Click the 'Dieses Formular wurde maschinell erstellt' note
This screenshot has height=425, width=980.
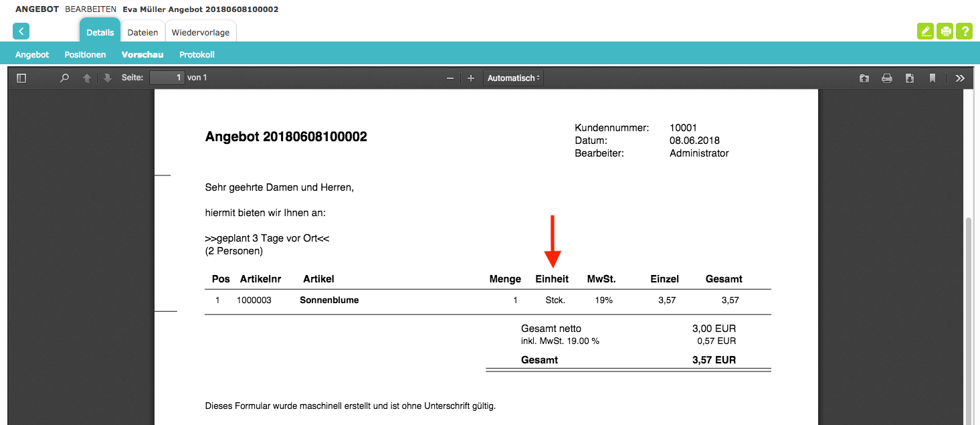351,406
